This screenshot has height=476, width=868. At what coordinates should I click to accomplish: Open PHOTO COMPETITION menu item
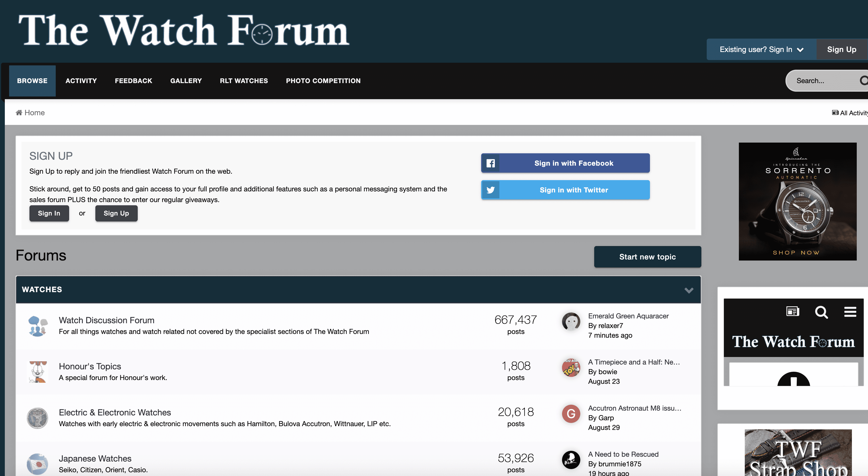[x=323, y=81]
